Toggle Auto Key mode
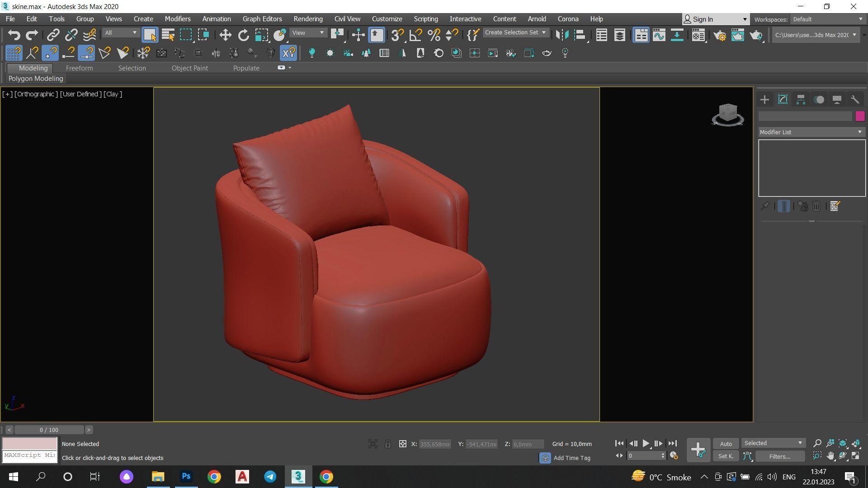This screenshot has width=868, height=488. (x=726, y=444)
